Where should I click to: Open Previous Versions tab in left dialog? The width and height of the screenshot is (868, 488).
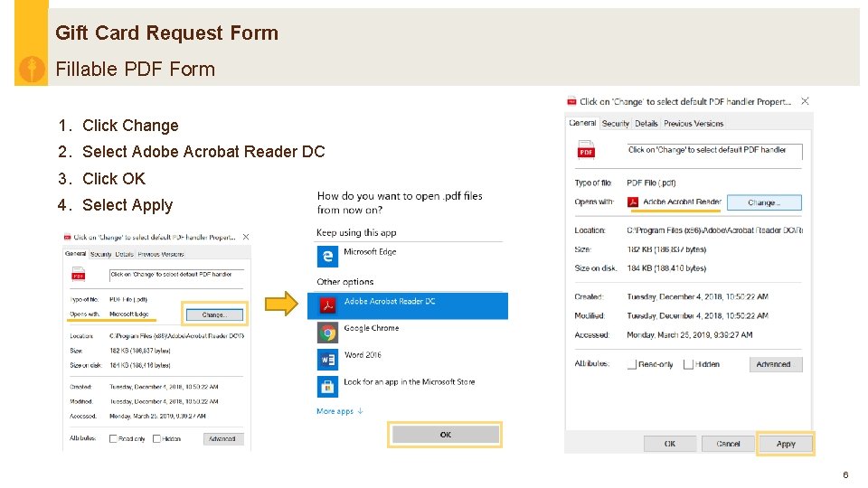point(161,255)
